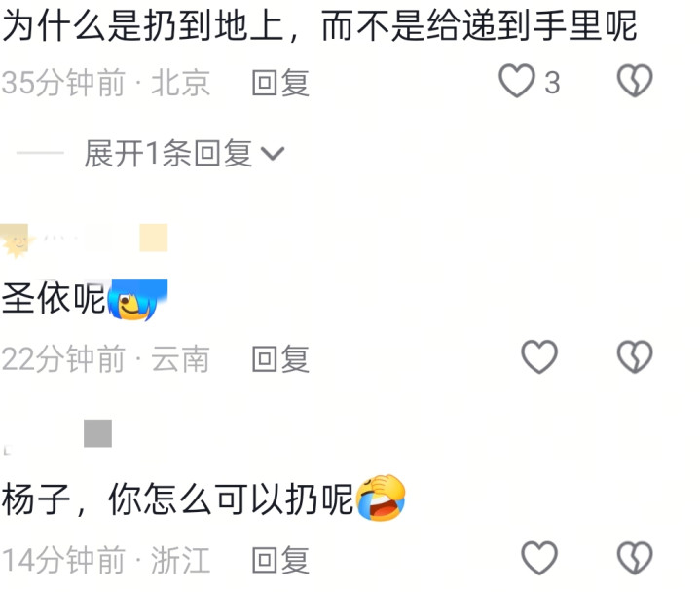Dislike the 杨子 comment from Zhejiang
Image resolution: width=700 pixels, height=592 pixels.
635,559
